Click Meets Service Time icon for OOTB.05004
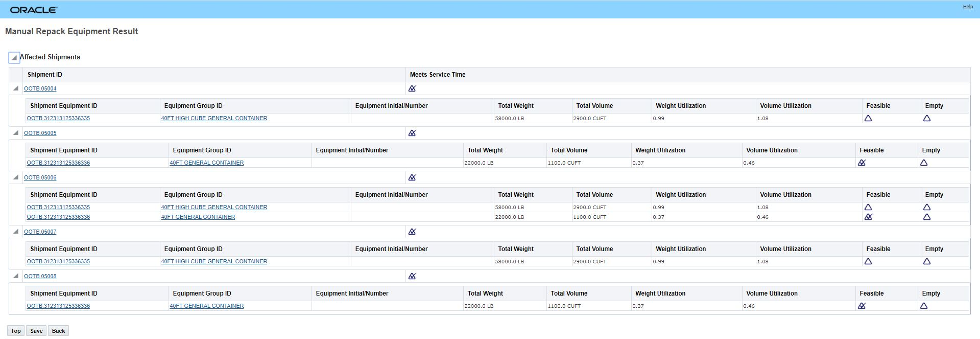 pyautogui.click(x=412, y=88)
